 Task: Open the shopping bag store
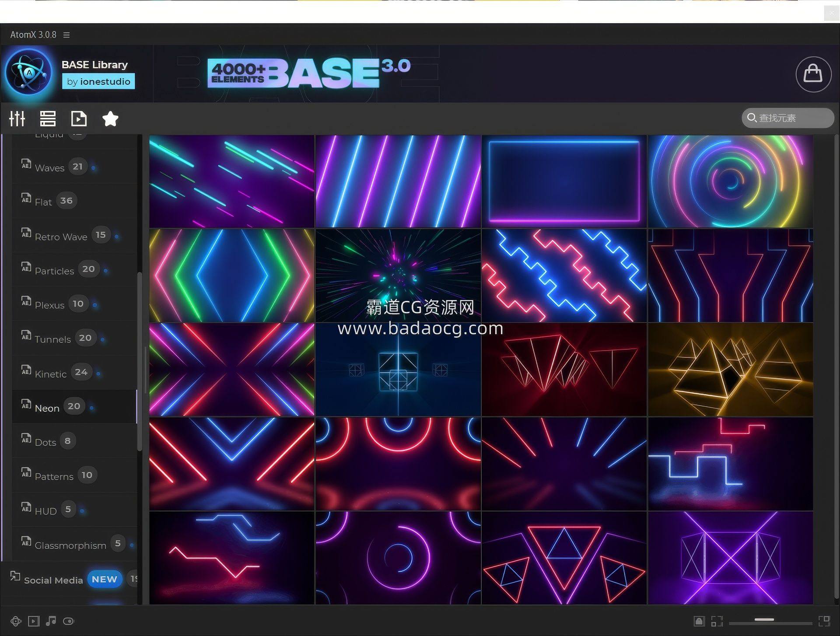[x=813, y=74]
